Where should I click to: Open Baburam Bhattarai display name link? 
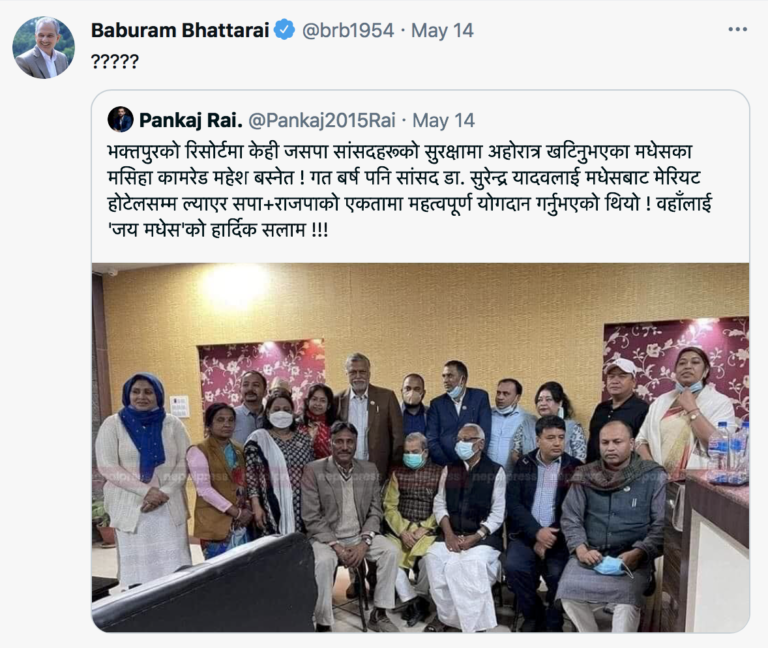point(180,30)
